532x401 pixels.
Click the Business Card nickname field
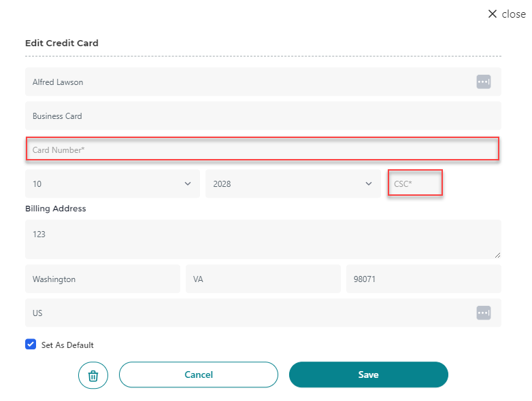tap(262, 116)
